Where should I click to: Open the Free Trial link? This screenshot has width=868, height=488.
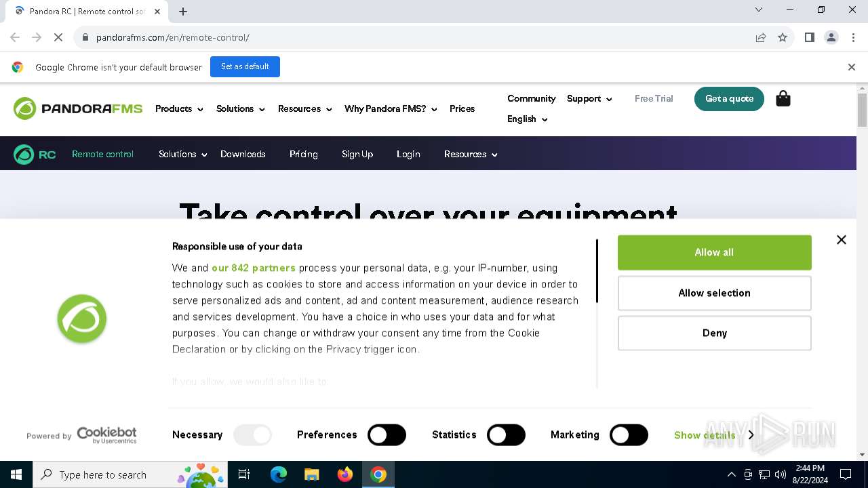click(654, 98)
